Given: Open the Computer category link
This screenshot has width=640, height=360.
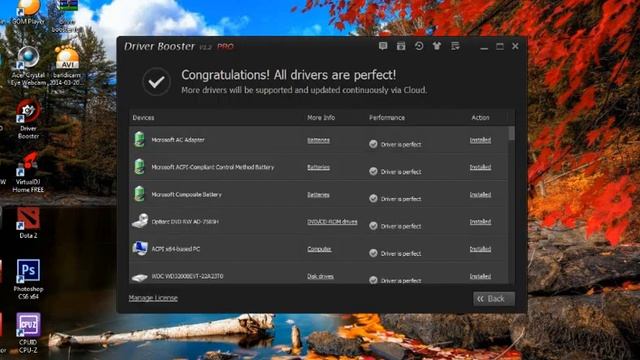Looking at the screenshot, I should [319, 249].
